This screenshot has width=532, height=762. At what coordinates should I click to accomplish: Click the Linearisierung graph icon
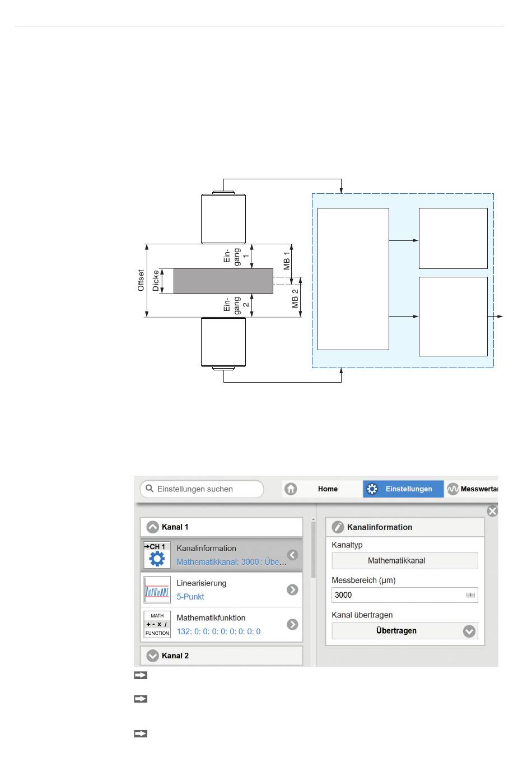(x=157, y=590)
